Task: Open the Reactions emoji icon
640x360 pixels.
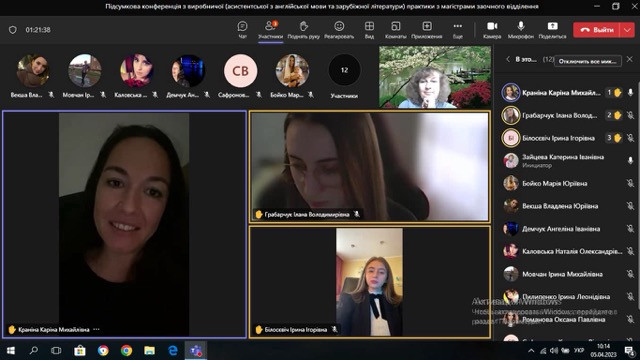Action: pyautogui.click(x=339, y=27)
